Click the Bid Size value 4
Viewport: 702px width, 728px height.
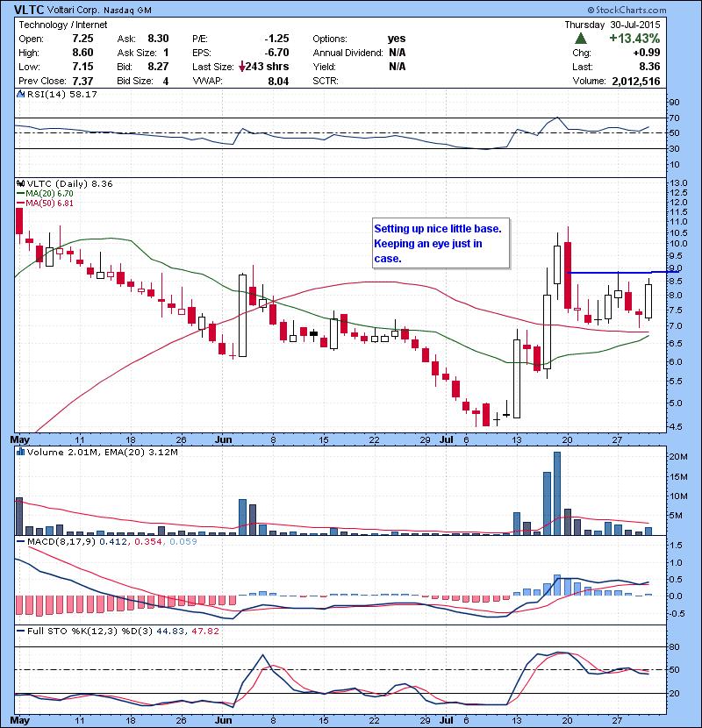166,81
